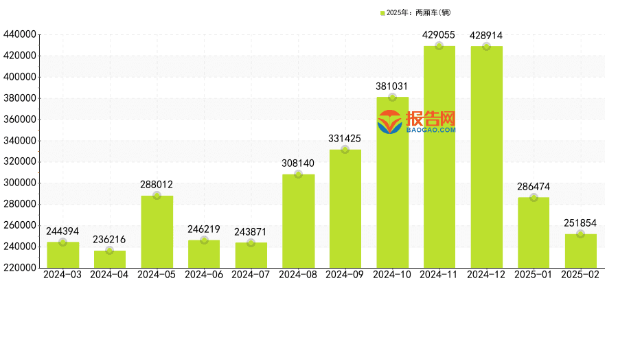Screen dimensions: 618x364
Task: Click the data label 381031
Action: point(392,87)
